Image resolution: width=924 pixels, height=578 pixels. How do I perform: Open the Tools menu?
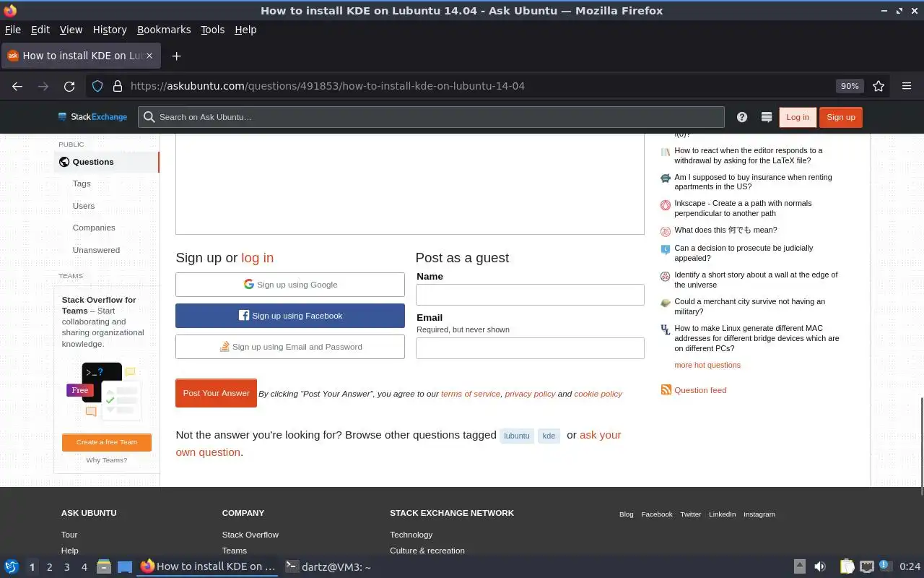(x=212, y=30)
